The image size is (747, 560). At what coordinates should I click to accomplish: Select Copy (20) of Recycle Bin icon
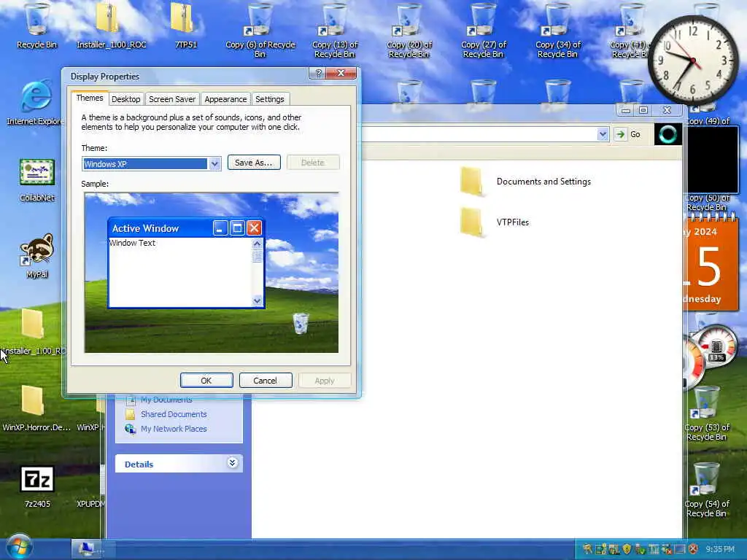[409, 29]
